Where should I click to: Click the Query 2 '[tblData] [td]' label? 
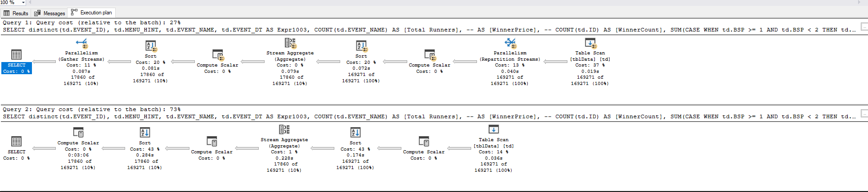point(494,146)
